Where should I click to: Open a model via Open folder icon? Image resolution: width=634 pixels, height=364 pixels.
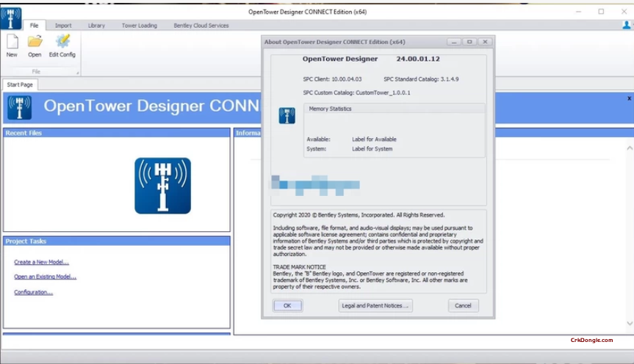35,42
